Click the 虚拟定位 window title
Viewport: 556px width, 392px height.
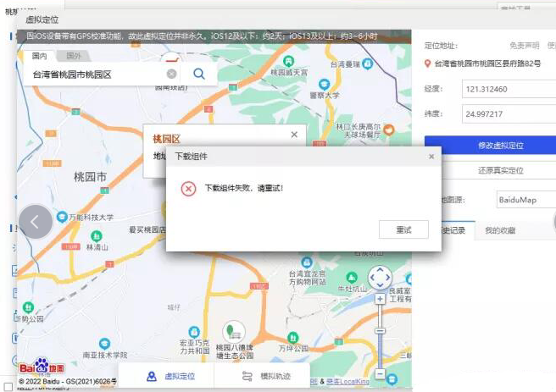coord(42,19)
